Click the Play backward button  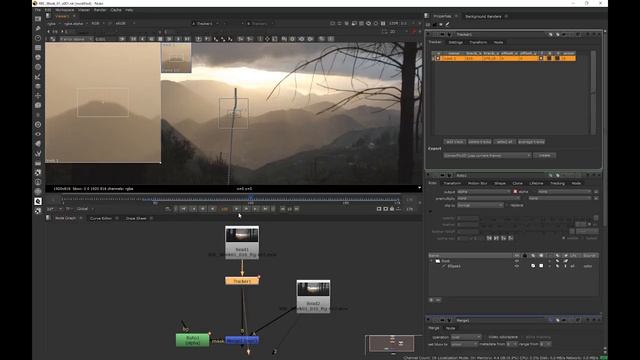(x=213, y=209)
